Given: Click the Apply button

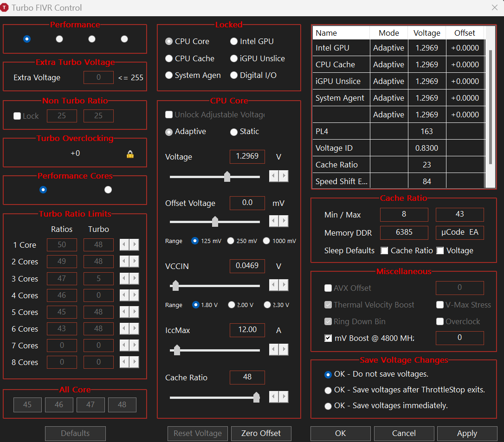Looking at the screenshot, I should [467, 433].
